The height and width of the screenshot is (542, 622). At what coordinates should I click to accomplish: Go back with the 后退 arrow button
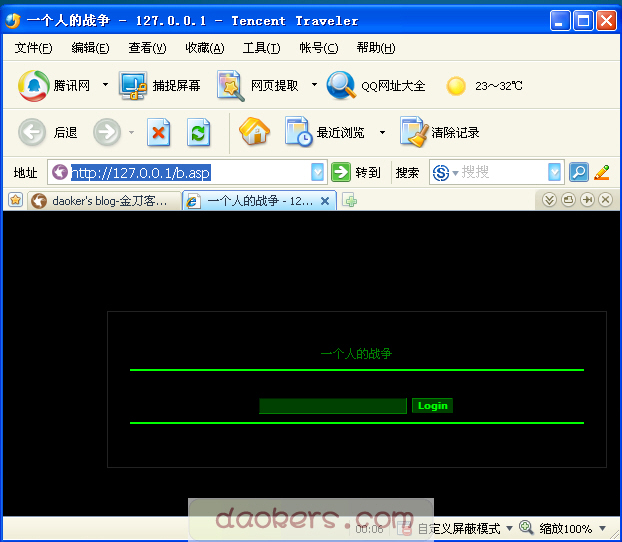(x=32, y=132)
